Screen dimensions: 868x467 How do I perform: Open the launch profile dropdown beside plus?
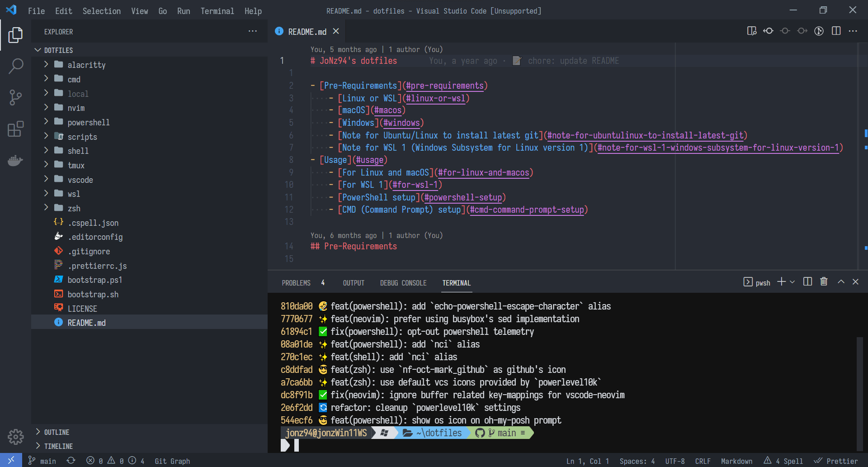click(x=792, y=282)
